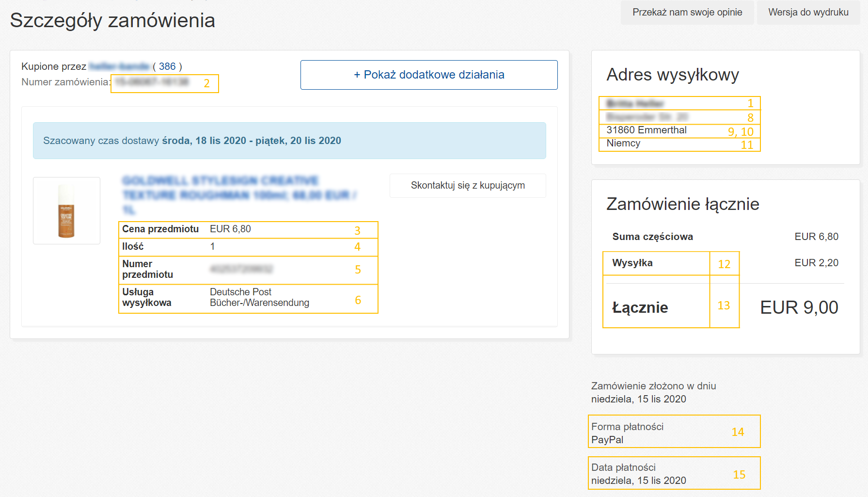
Task: Open Wersja do wydruku printable version
Action: click(808, 13)
